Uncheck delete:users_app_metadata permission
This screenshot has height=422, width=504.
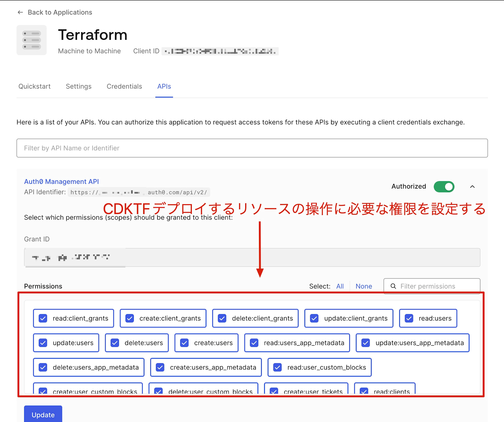[43, 367]
